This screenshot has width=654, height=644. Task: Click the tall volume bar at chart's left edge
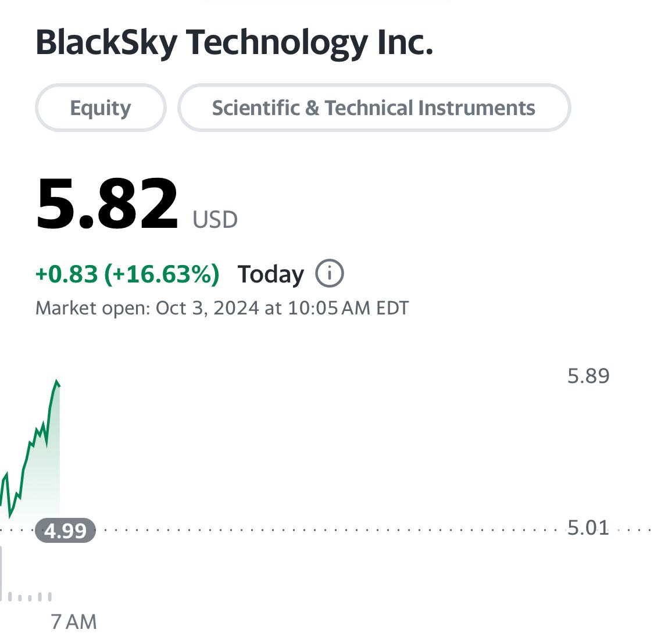[x=1, y=574]
